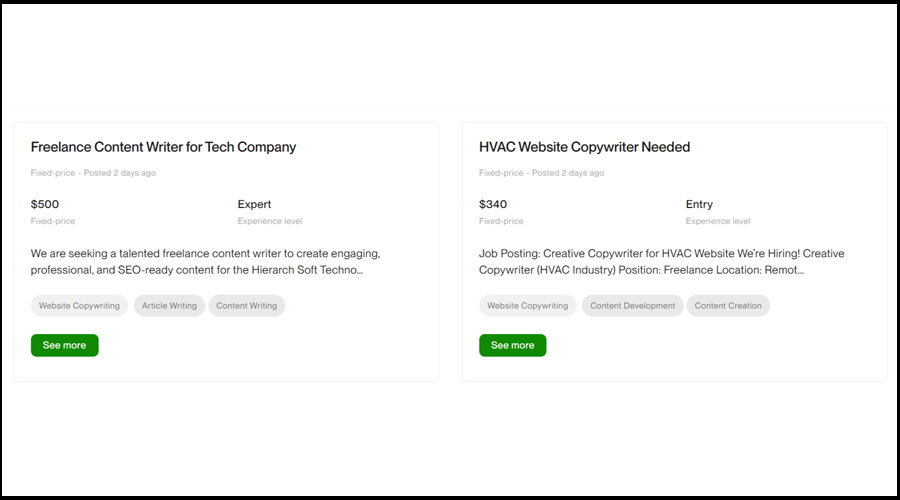The width and height of the screenshot is (900, 500).
Task: Open the Freelance Content Writer for Tech Company title
Action: [163, 147]
